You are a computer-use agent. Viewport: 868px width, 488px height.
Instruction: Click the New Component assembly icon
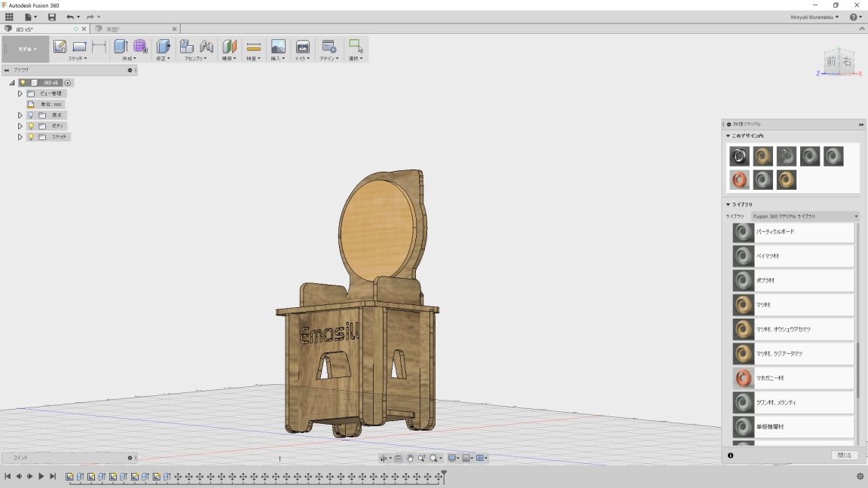(187, 47)
